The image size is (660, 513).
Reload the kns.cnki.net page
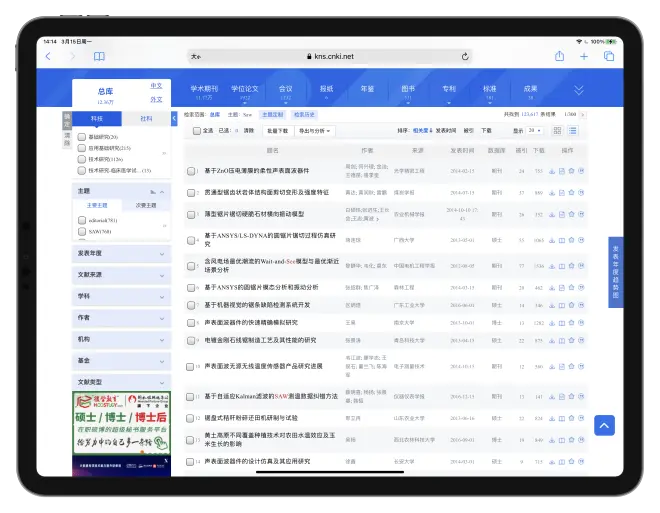tap(465, 56)
